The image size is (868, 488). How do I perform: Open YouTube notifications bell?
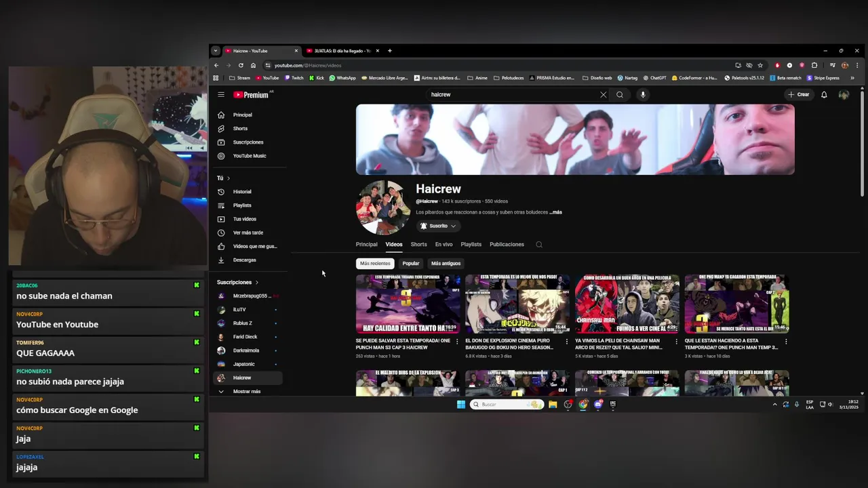coord(824,95)
